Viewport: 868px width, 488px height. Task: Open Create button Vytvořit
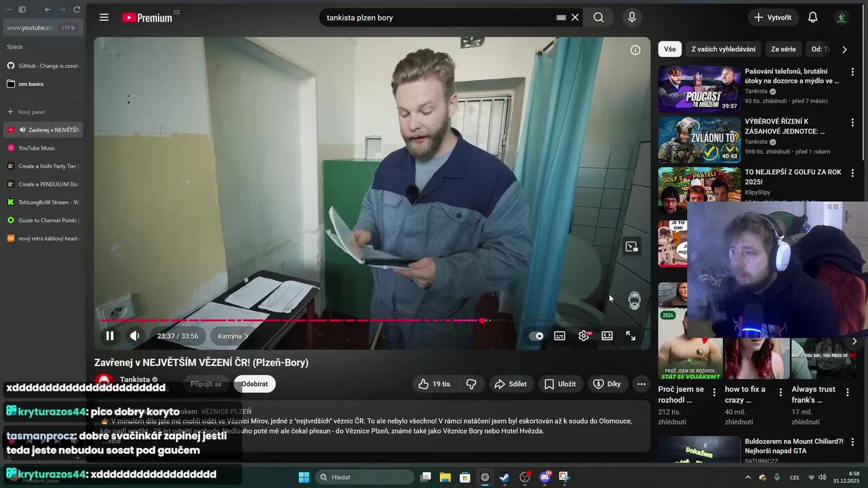pos(772,18)
